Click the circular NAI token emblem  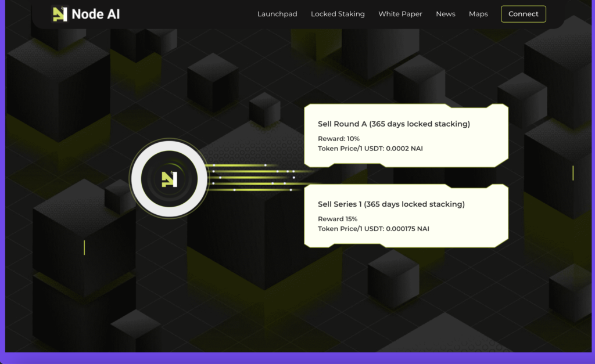[x=169, y=179]
